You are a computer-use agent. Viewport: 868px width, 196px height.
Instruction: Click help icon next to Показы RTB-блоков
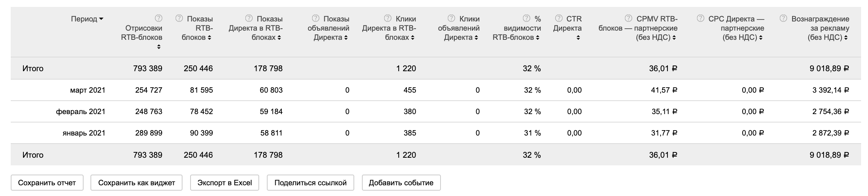(x=179, y=18)
